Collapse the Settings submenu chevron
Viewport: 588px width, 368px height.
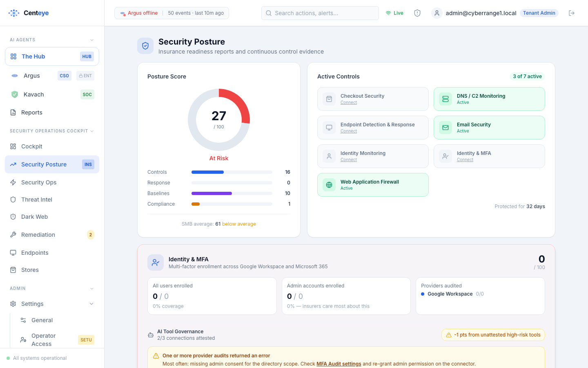(x=91, y=304)
